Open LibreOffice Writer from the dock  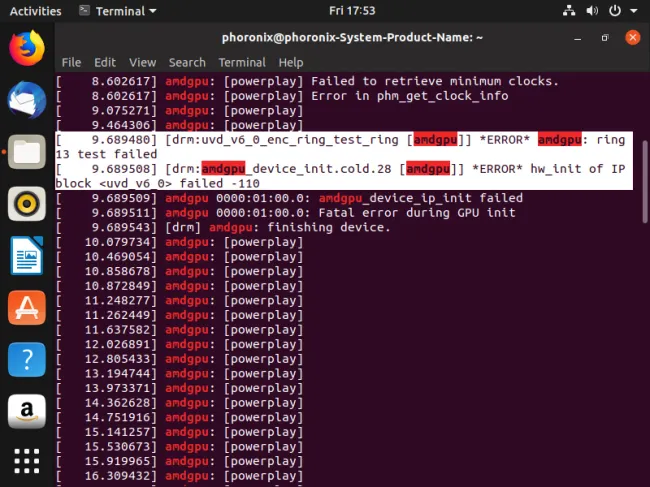[27, 256]
